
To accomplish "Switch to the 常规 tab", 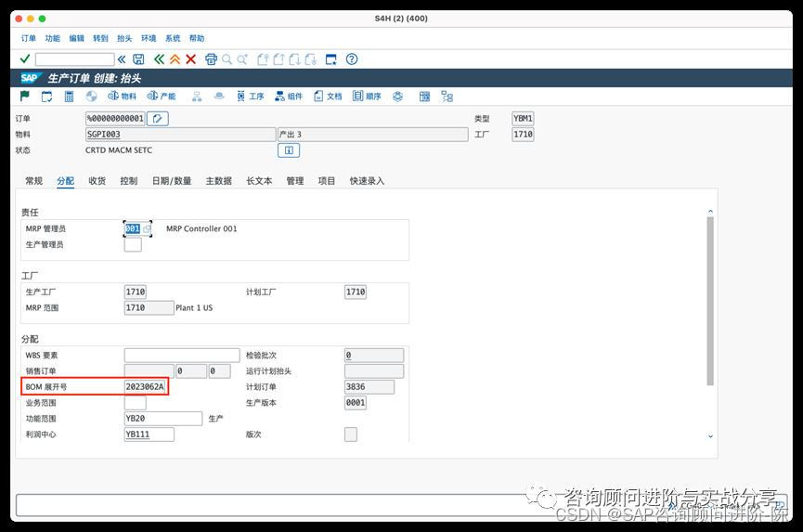I will pyautogui.click(x=33, y=181).
